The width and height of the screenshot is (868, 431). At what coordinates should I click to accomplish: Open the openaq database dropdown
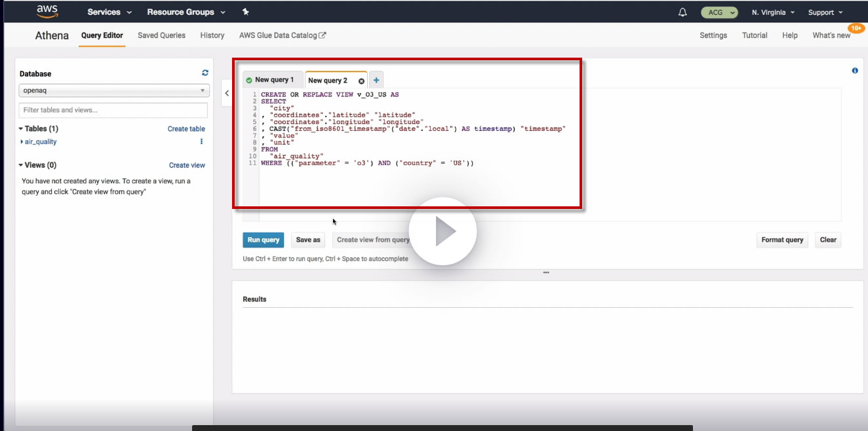tap(115, 90)
